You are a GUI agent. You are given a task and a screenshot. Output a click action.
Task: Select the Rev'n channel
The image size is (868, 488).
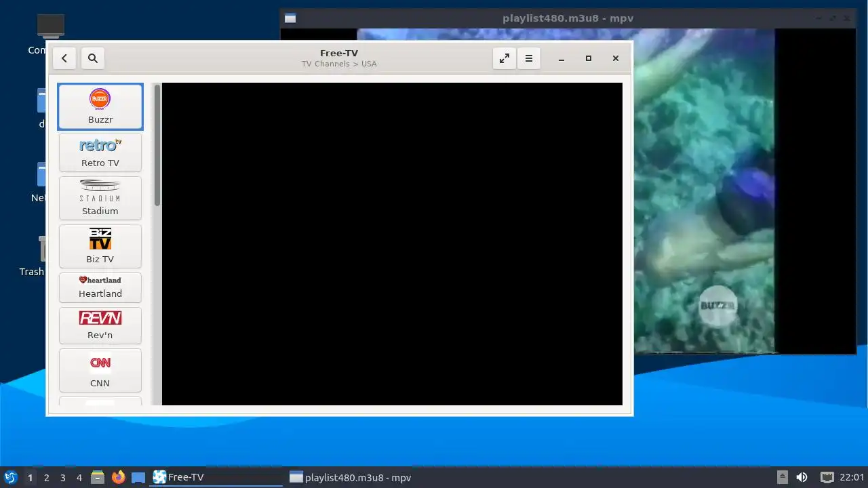tap(100, 325)
